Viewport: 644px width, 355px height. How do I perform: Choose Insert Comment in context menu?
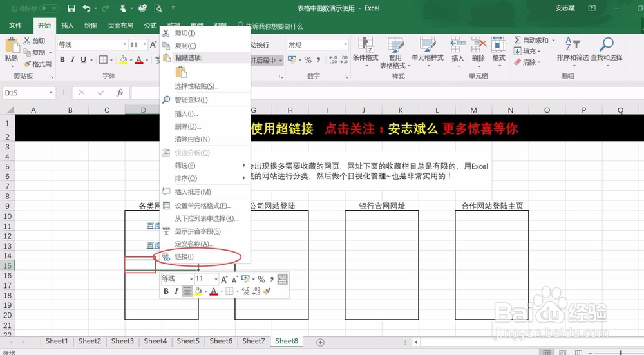205,192
